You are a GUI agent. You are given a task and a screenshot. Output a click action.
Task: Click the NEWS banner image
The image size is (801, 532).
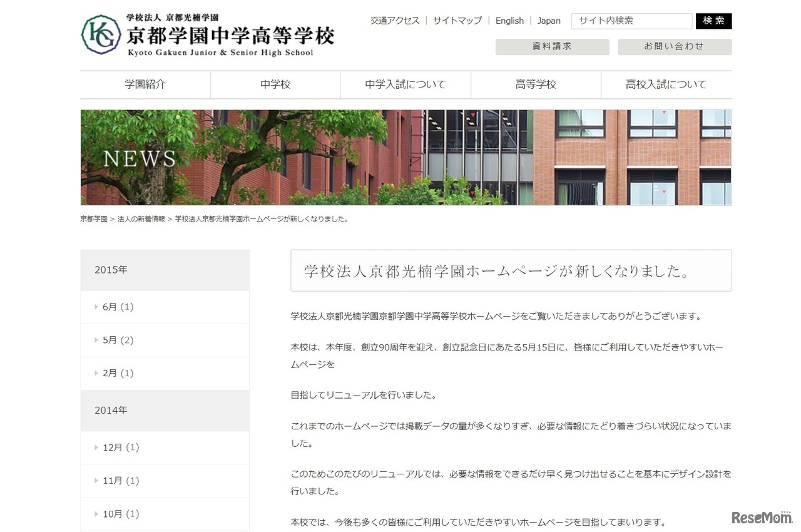pyautogui.click(x=406, y=157)
